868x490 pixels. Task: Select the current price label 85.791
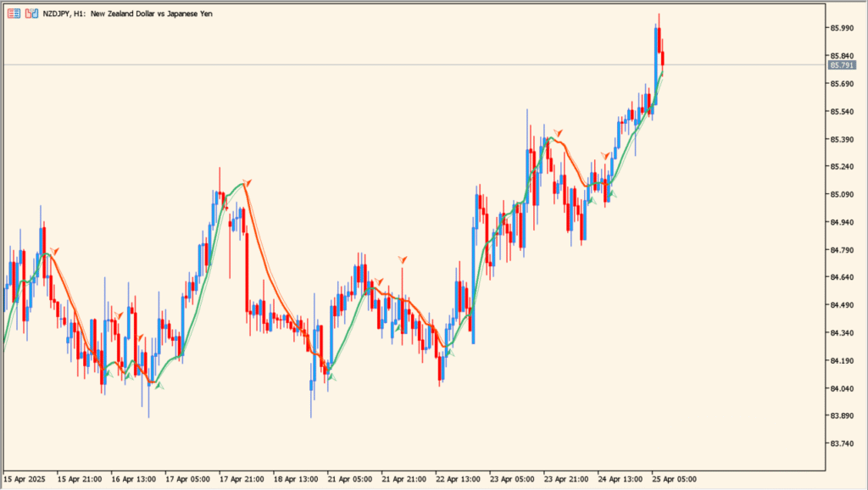(842, 65)
